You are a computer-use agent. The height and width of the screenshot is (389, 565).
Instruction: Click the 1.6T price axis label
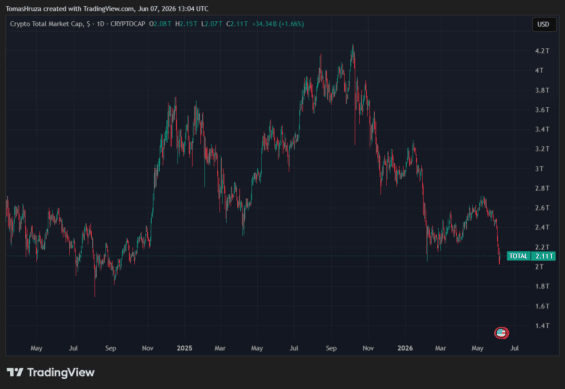pos(542,306)
